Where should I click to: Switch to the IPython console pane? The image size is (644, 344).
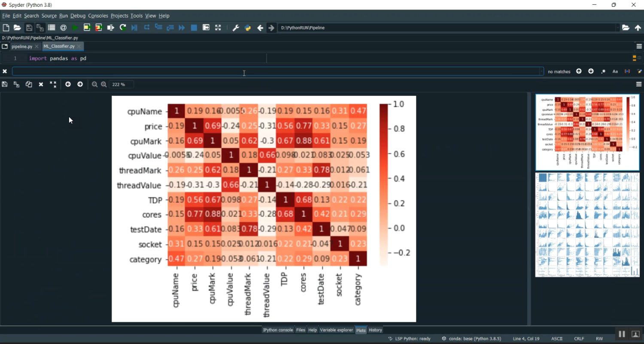coord(277,330)
